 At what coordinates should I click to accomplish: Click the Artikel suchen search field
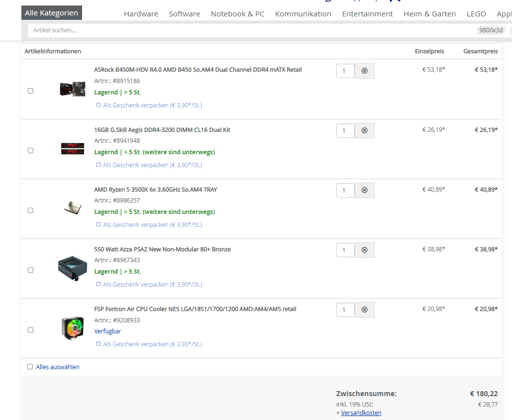click(x=249, y=30)
